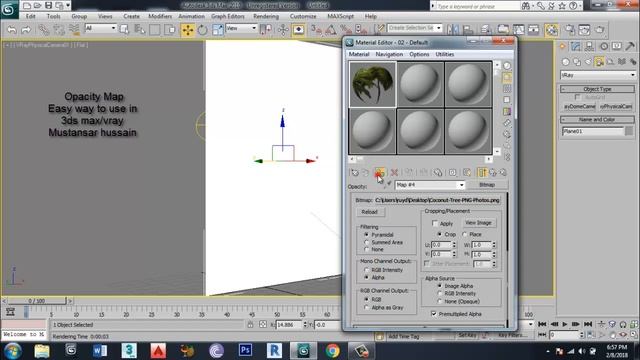Open the Rendering menu
This screenshot has height=360, width=640.
click(x=266, y=16)
